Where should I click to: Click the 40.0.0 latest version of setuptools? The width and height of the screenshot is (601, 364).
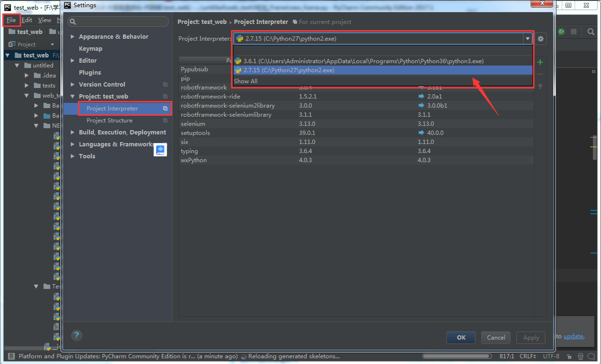point(435,133)
